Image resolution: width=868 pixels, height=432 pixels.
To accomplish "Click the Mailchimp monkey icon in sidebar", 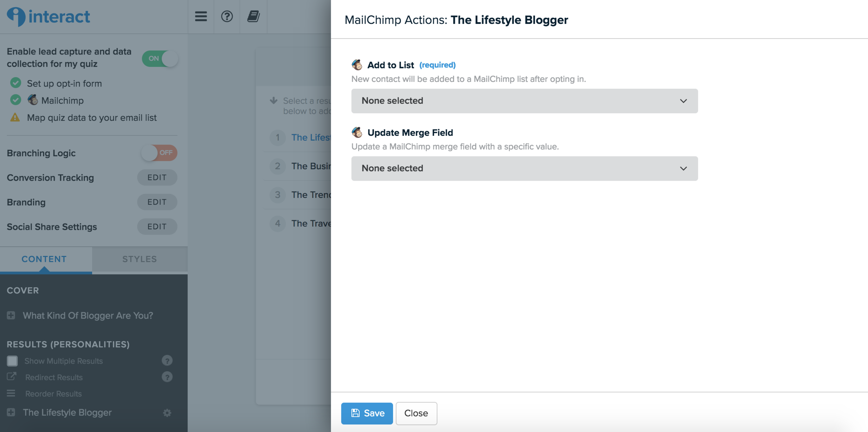I will (x=33, y=100).
